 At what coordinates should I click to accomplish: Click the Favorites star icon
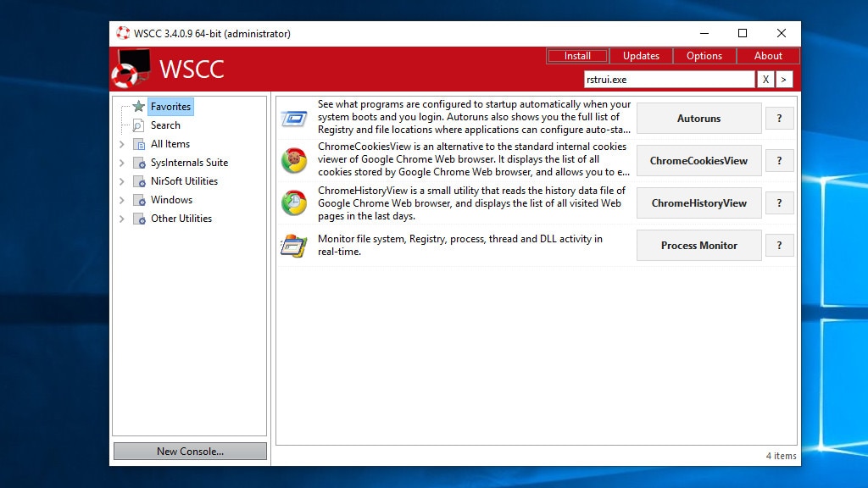coord(138,106)
